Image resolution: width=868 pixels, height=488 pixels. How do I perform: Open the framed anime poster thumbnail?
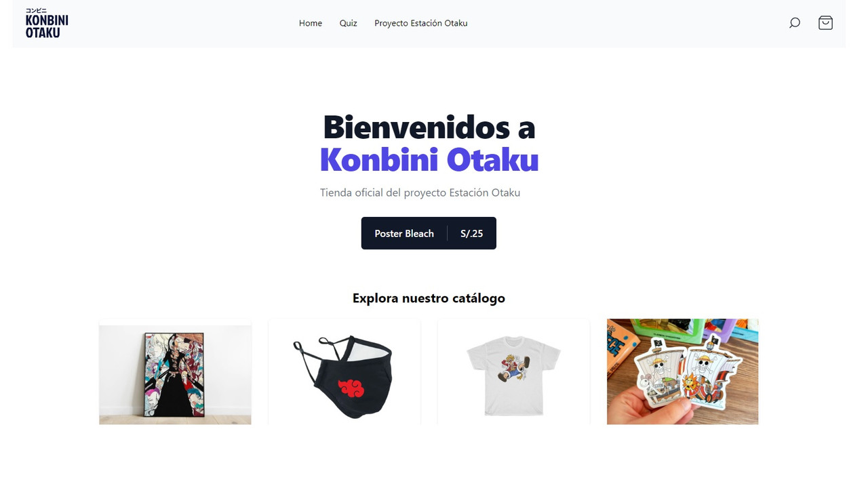pyautogui.click(x=175, y=372)
